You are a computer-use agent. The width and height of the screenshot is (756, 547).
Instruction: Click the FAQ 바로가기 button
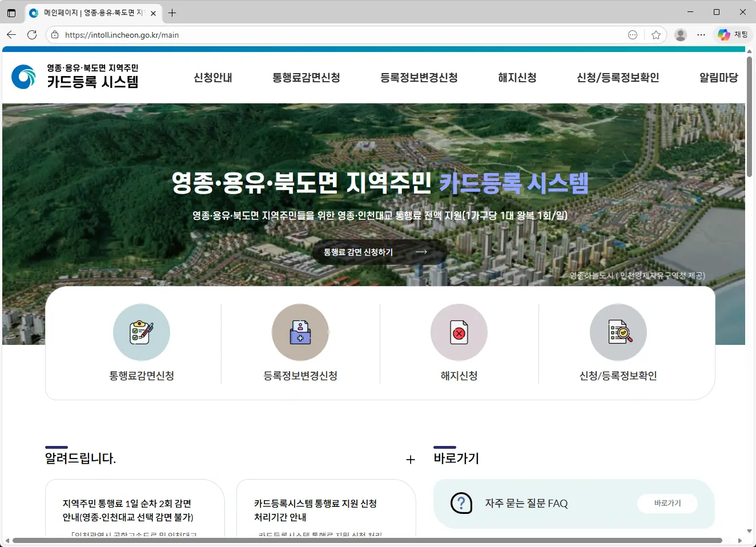click(x=667, y=503)
